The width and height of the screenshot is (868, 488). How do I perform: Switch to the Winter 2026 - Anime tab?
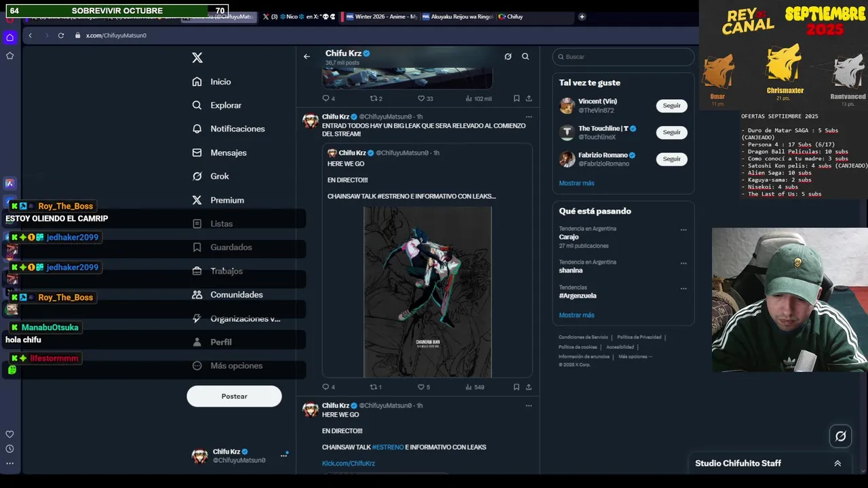[x=380, y=16]
